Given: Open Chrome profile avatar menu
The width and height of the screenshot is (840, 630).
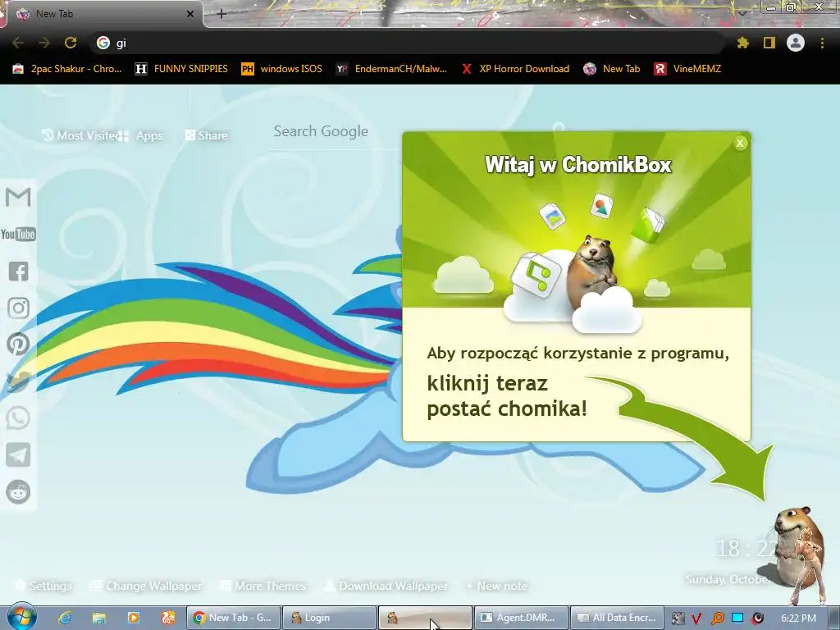Looking at the screenshot, I should (796, 43).
